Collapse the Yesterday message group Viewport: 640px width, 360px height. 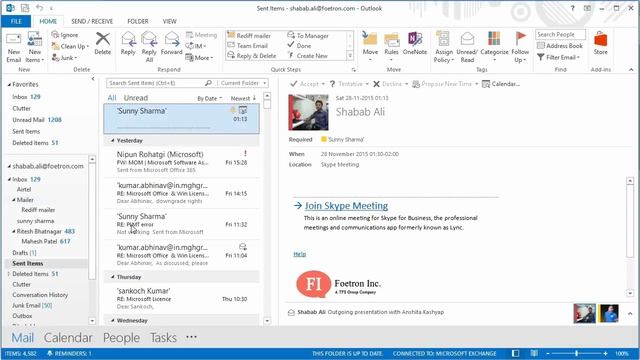[113, 140]
